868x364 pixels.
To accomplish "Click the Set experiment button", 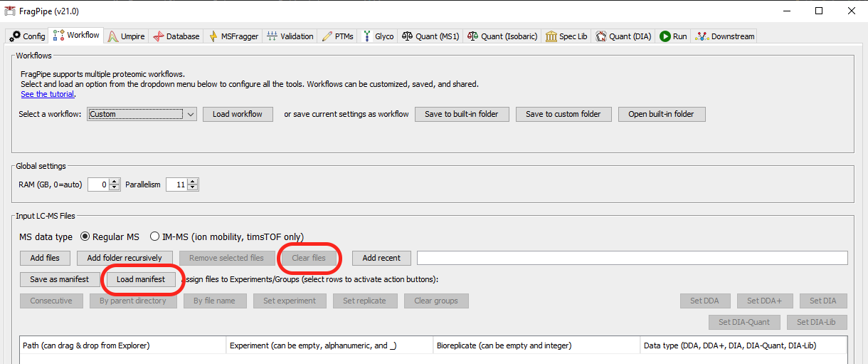I will [x=290, y=301].
